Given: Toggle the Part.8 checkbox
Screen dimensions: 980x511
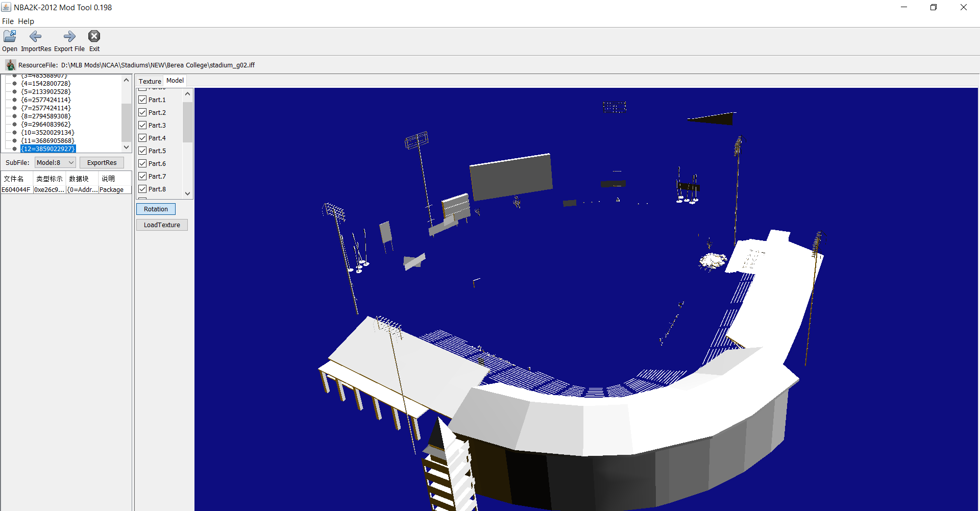Looking at the screenshot, I should pos(142,189).
